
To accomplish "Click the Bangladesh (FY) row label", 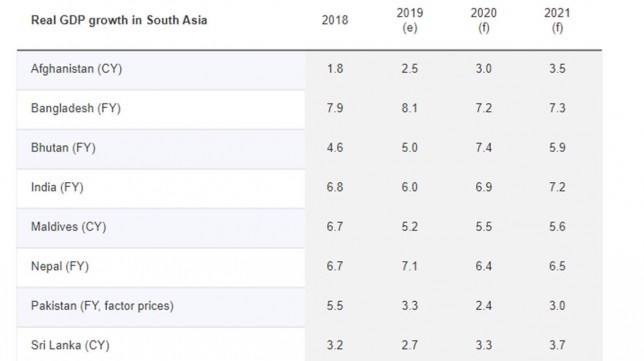I will (x=76, y=108).
